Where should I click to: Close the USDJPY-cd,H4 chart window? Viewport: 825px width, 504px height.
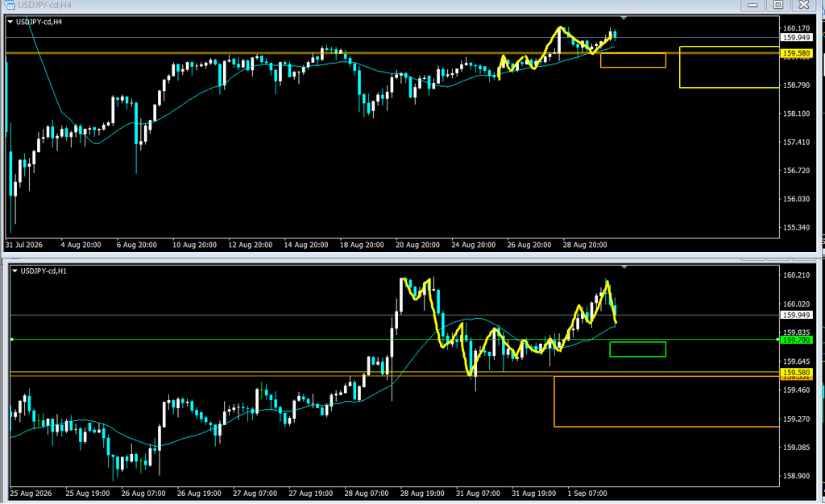point(804,5)
